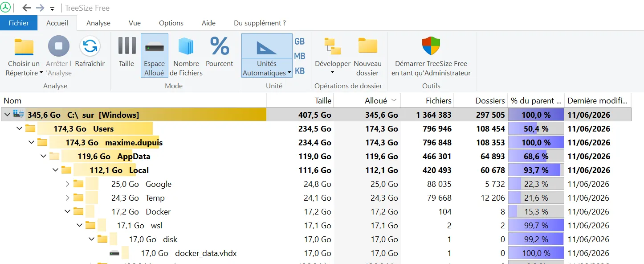
Task: Select the Espace Alloué display mode
Action: click(155, 55)
